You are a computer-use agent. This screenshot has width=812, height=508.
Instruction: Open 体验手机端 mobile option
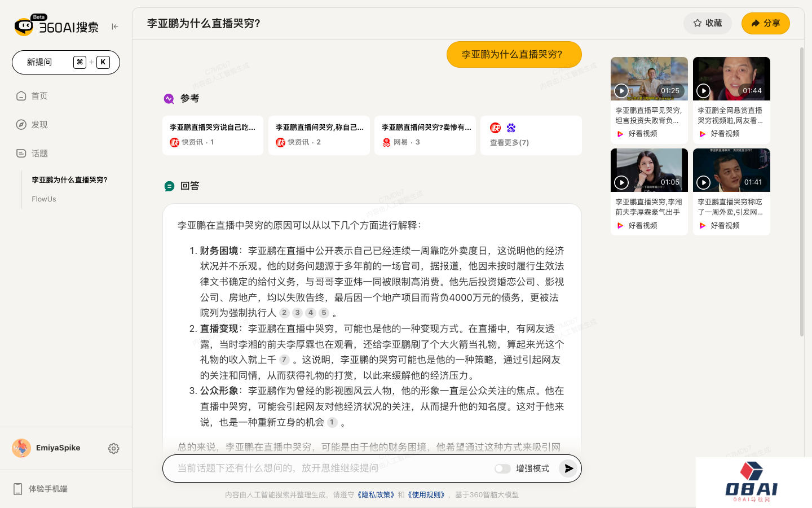[x=48, y=489]
